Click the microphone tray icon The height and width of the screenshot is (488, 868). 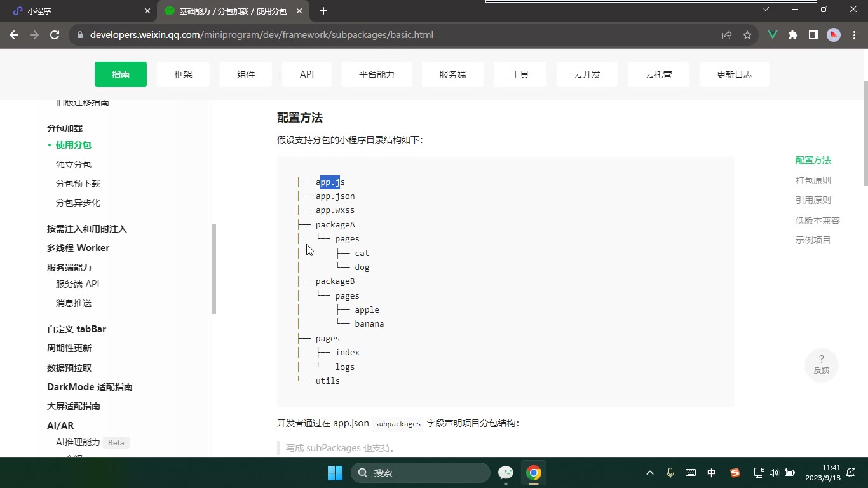[x=670, y=473]
